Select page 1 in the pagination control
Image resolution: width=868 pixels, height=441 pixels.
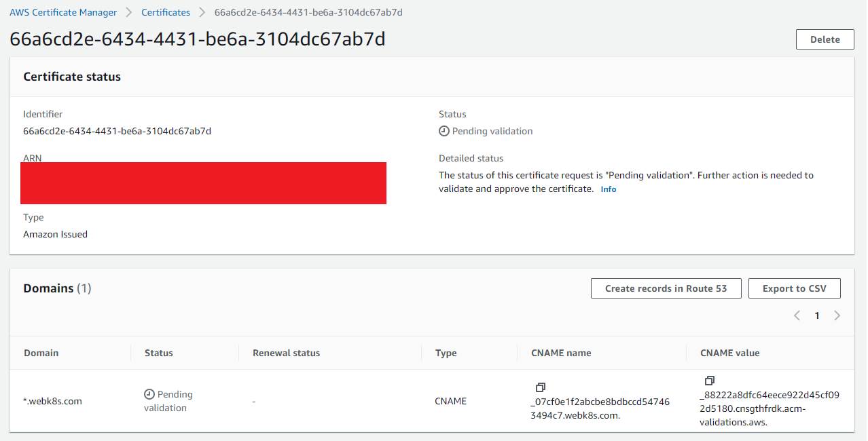pyautogui.click(x=816, y=315)
